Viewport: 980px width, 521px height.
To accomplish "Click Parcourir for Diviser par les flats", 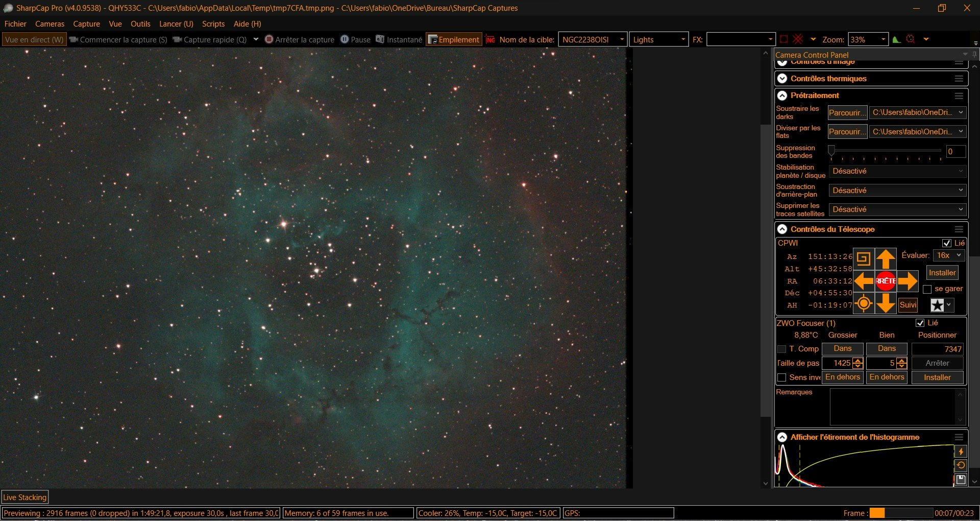I will pyautogui.click(x=847, y=132).
